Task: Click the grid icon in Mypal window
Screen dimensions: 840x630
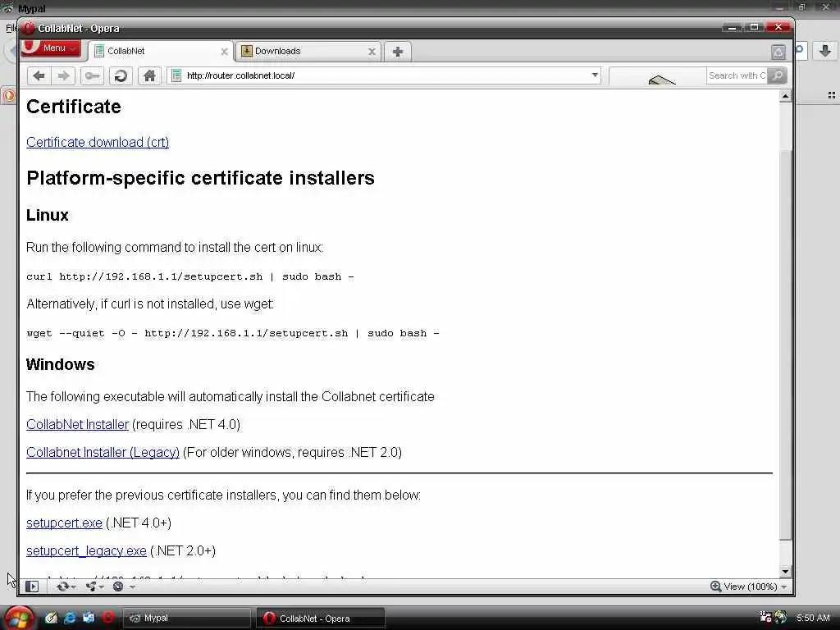Action: tap(832, 95)
